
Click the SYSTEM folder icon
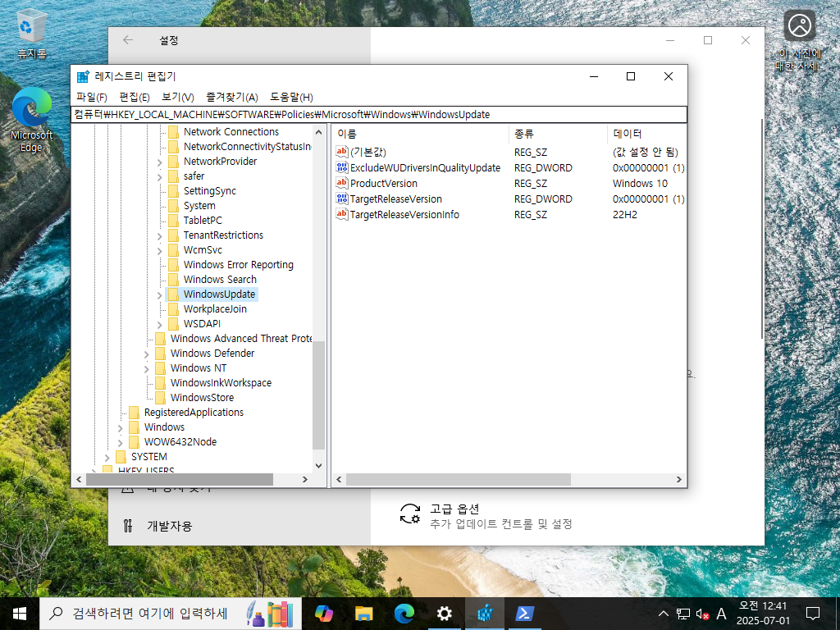[x=121, y=456]
